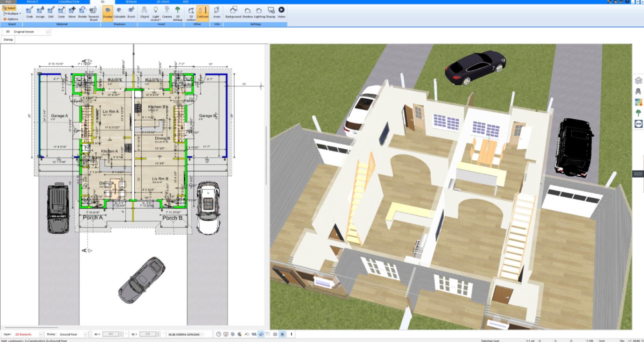Screen dimensions: 644x342
Task: Insert a 3D bitmap tree
Action: 178,13
